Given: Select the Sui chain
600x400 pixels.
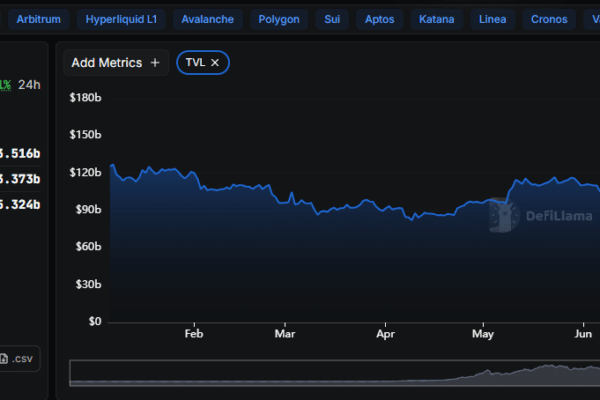Looking at the screenshot, I should pyautogui.click(x=331, y=19).
